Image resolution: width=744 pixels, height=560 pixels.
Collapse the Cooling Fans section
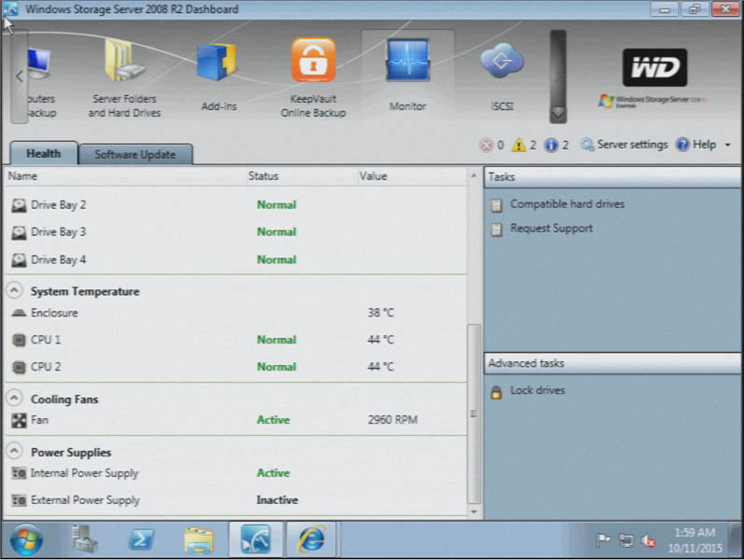click(16, 399)
